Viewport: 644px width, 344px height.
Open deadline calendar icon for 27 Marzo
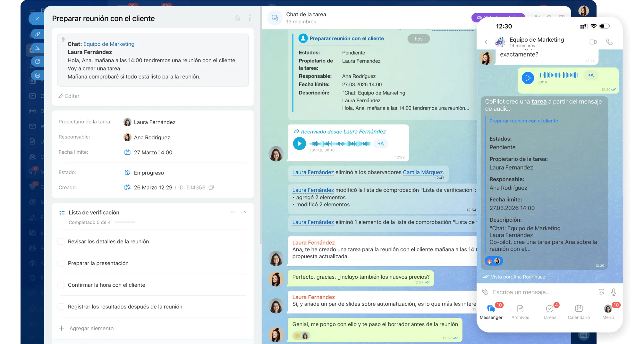(127, 152)
